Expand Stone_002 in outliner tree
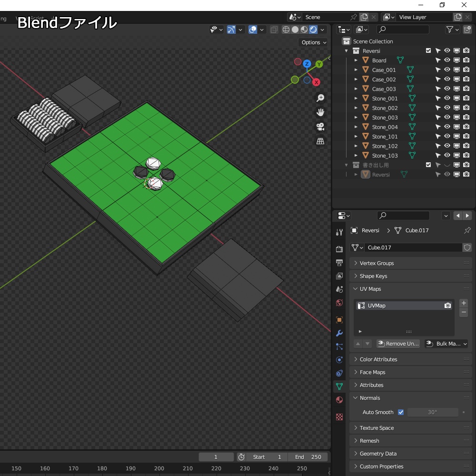Screen dimensions: 476x476 click(x=356, y=108)
